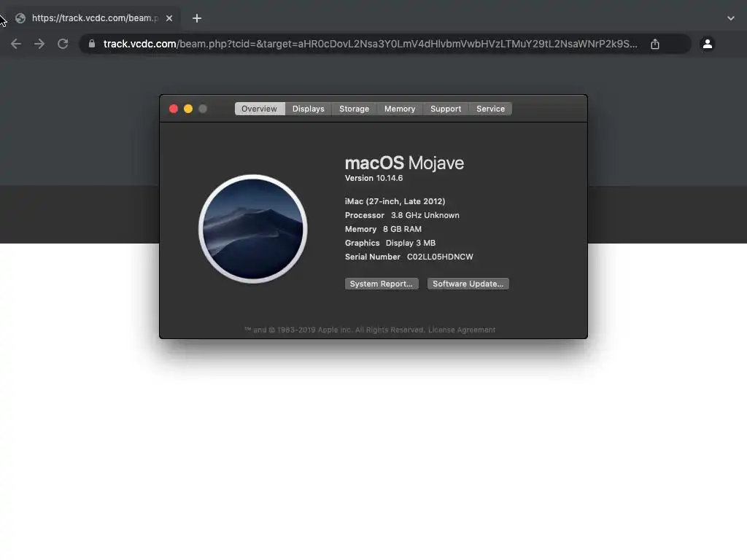The height and width of the screenshot is (560, 747).
Task: Click the serial number C02LL05HDNCW
Action: click(x=440, y=257)
